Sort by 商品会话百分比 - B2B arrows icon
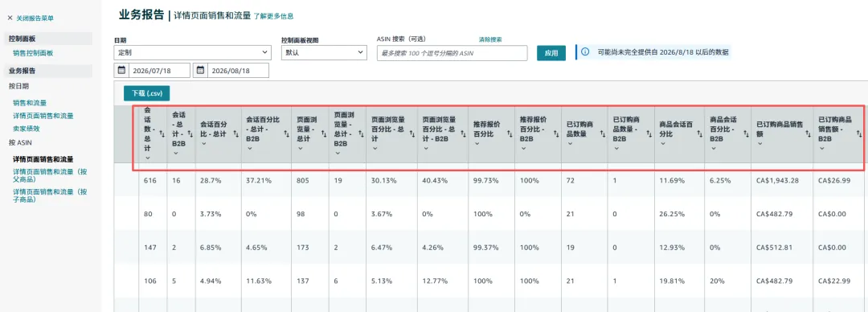 (746, 133)
